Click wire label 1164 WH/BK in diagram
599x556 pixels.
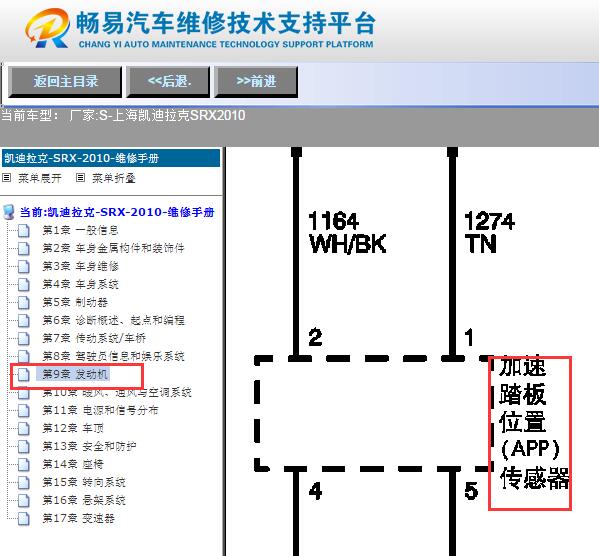click(347, 233)
